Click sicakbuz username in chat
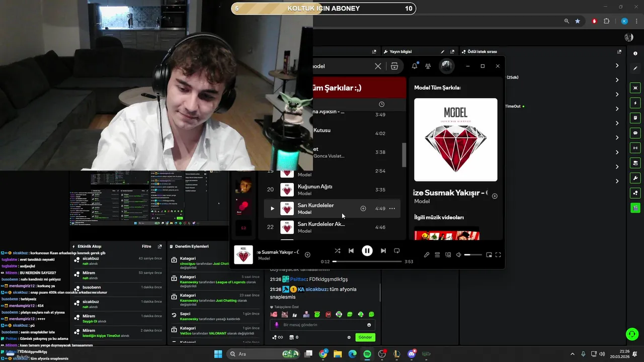Viewport: 644px width, 362px height. pyautogui.click(x=316, y=289)
